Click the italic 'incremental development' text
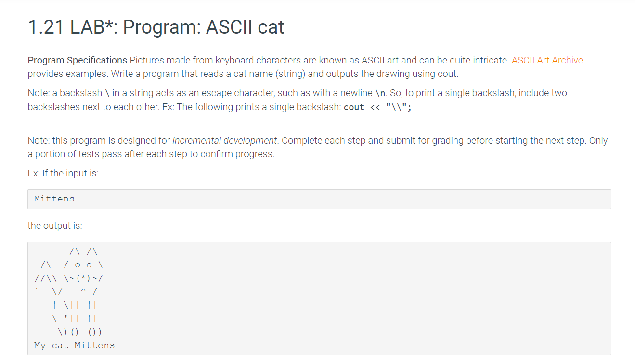This screenshot has width=635, height=364. coord(225,141)
